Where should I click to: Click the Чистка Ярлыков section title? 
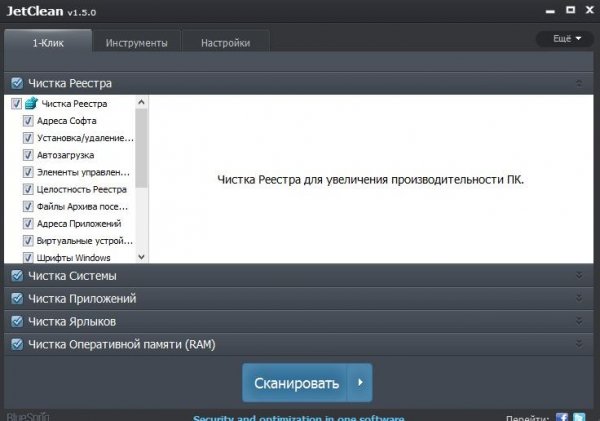pyautogui.click(x=72, y=321)
